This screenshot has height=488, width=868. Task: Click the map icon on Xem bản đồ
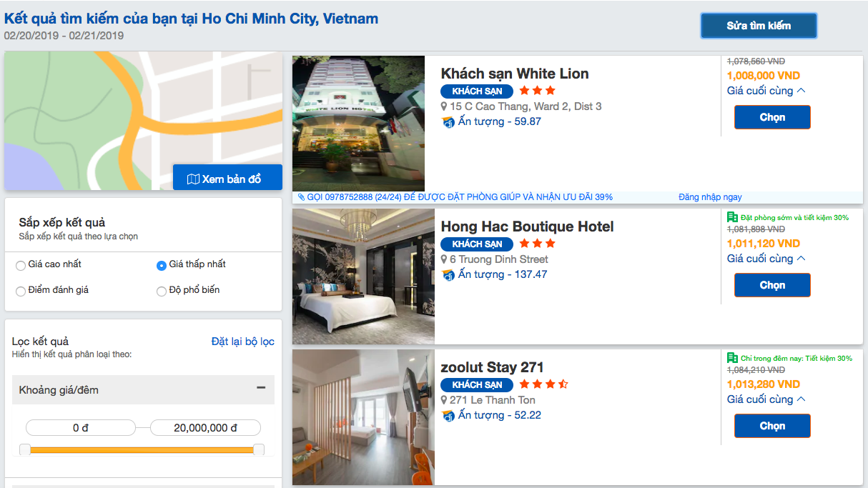click(x=193, y=179)
